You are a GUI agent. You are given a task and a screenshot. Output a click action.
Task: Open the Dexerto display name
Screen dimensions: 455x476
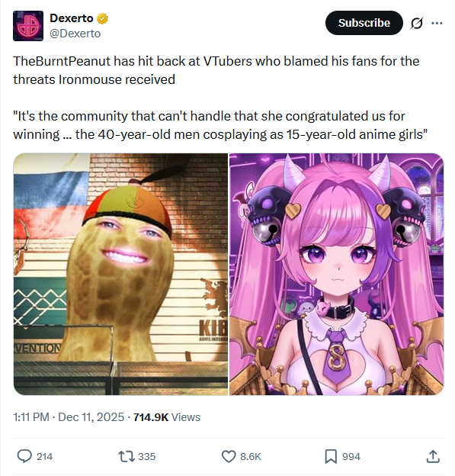click(72, 18)
